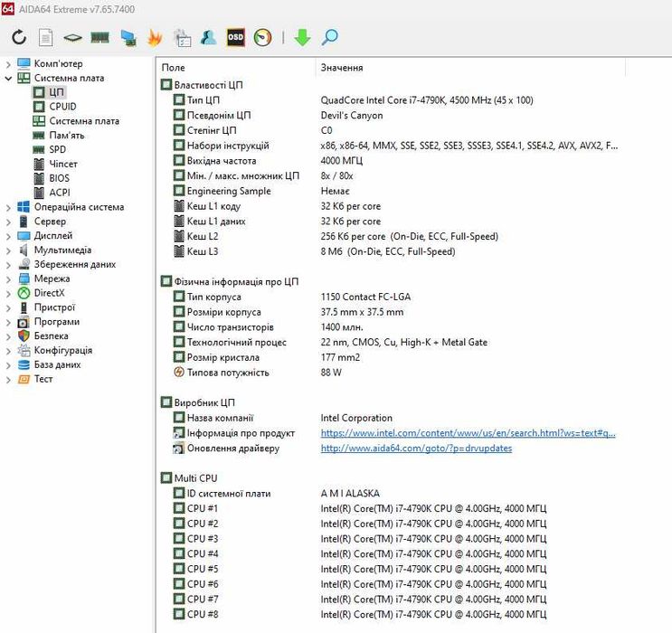Open the aida64.com driver updates link
The width and height of the screenshot is (672, 633).
point(416,449)
